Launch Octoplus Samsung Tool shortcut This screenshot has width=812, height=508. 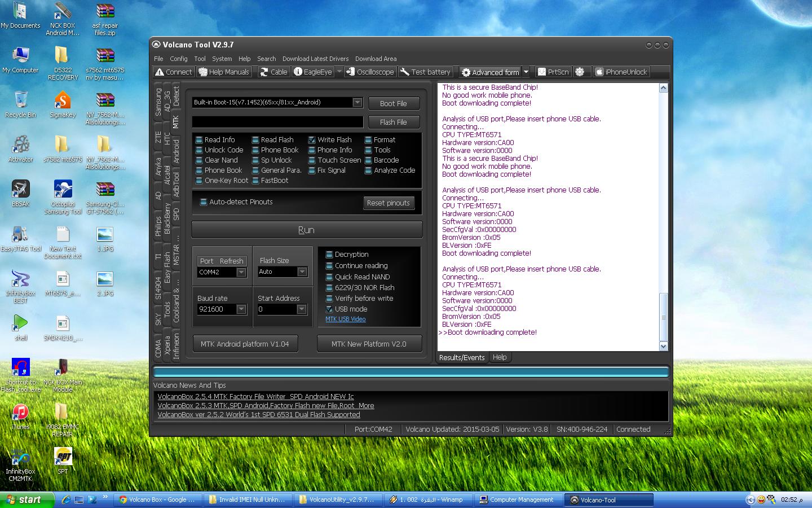coord(62,197)
